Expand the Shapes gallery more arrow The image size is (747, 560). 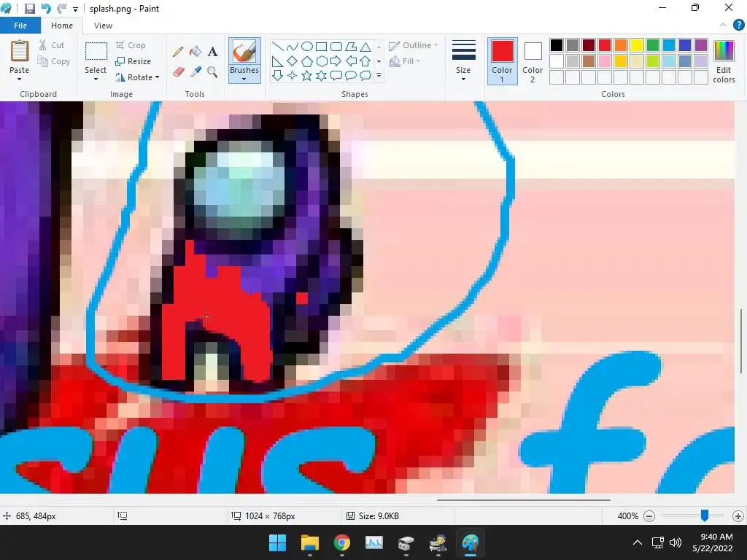click(x=379, y=75)
